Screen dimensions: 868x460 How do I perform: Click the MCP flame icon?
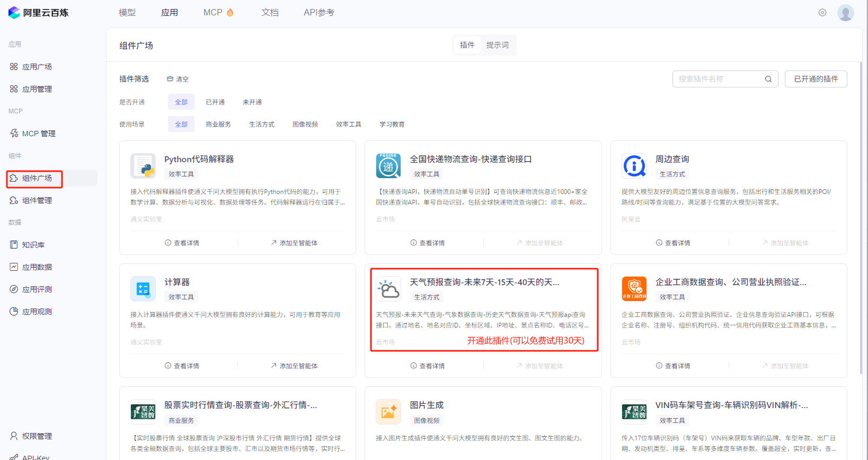[x=230, y=12]
